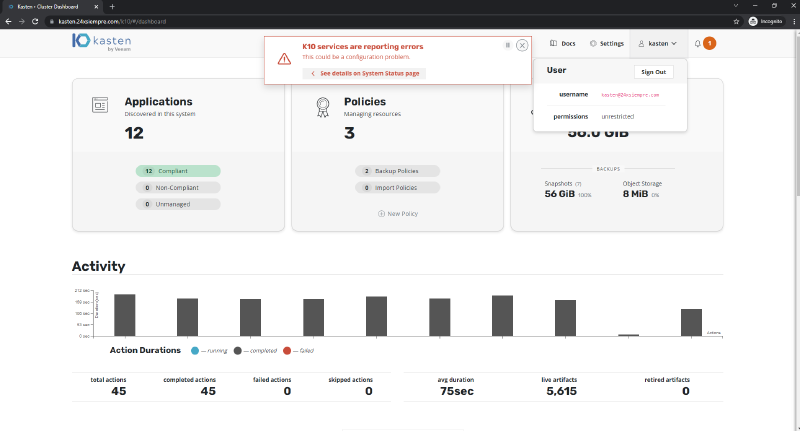The width and height of the screenshot is (800, 431).
Task: Go forward in the browser
Action: pos(21,21)
